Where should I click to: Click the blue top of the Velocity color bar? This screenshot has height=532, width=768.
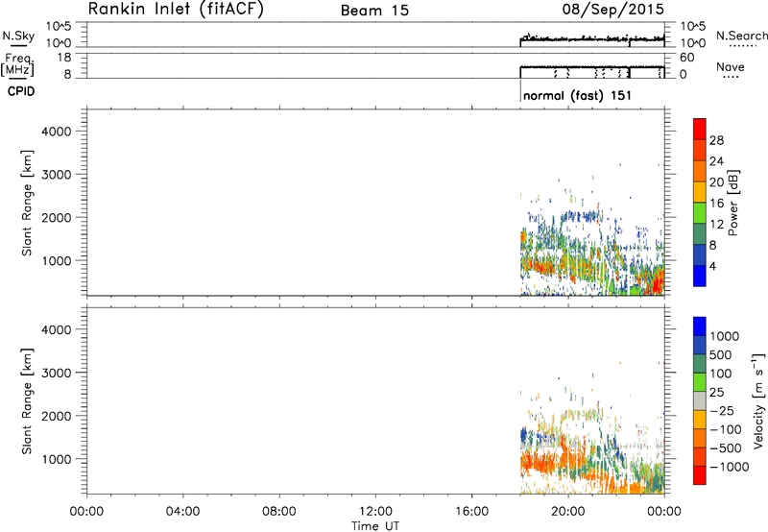(x=700, y=326)
